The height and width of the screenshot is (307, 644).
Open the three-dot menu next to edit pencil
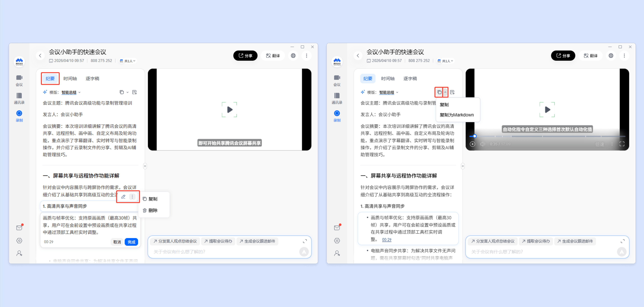coord(132,197)
